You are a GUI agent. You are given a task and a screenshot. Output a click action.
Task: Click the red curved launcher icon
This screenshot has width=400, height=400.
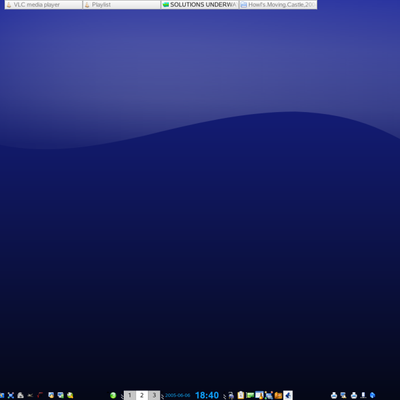pos(40,395)
